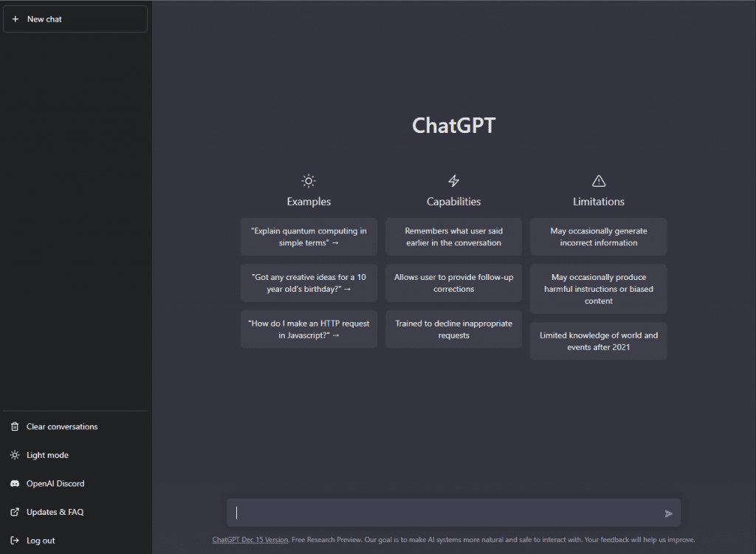The height and width of the screenshot is (554, 756).
Task: Pick the 10 year old's birthday example
Action: click(309, 283)
